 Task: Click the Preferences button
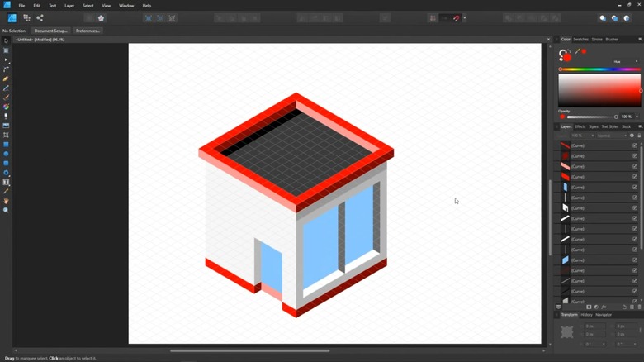88,31
